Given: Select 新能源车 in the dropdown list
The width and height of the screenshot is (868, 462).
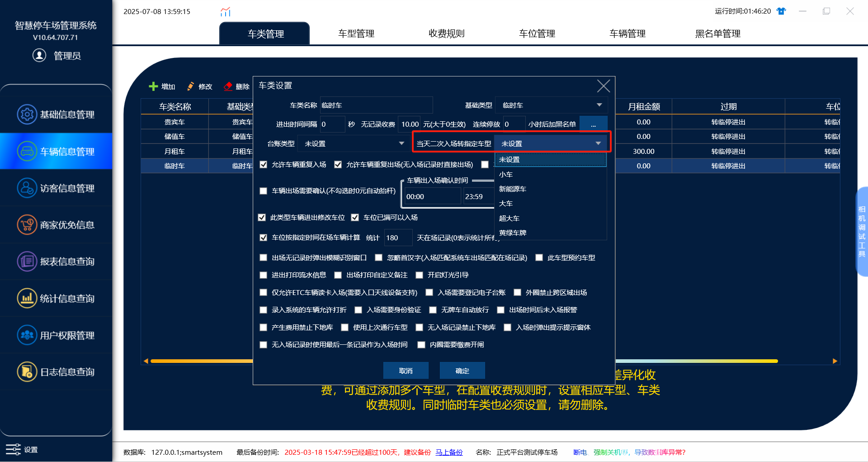Looking at the screenshot, I should (550, 189).
